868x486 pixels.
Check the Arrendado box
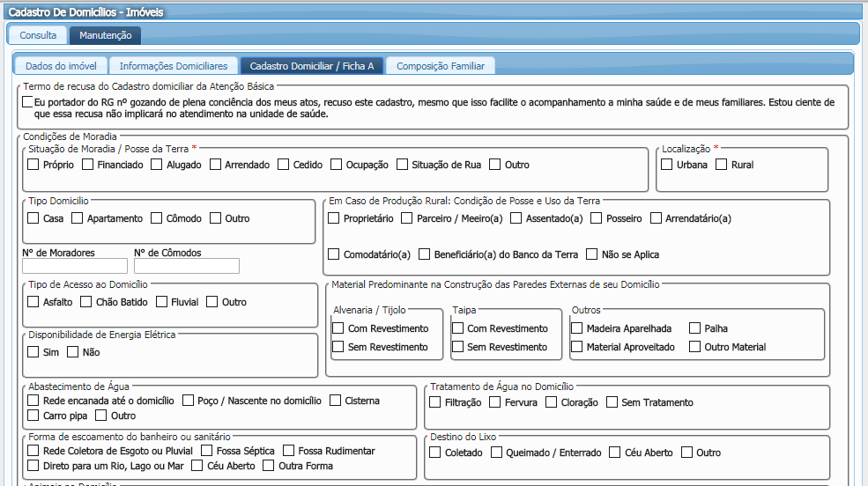click(215, 165)
